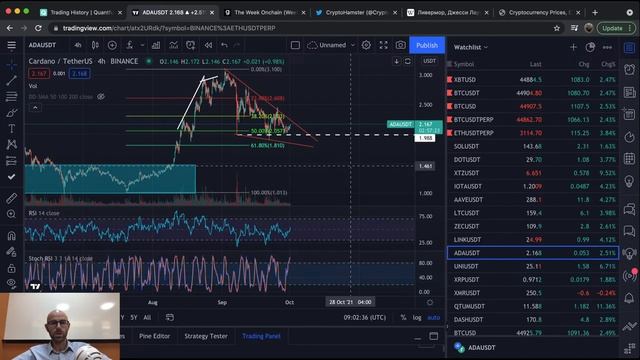The width and height of the screenshot is (640, 360).
Task: Select BTCUSDT row in the watchlist
Action: tap(533, 93)
